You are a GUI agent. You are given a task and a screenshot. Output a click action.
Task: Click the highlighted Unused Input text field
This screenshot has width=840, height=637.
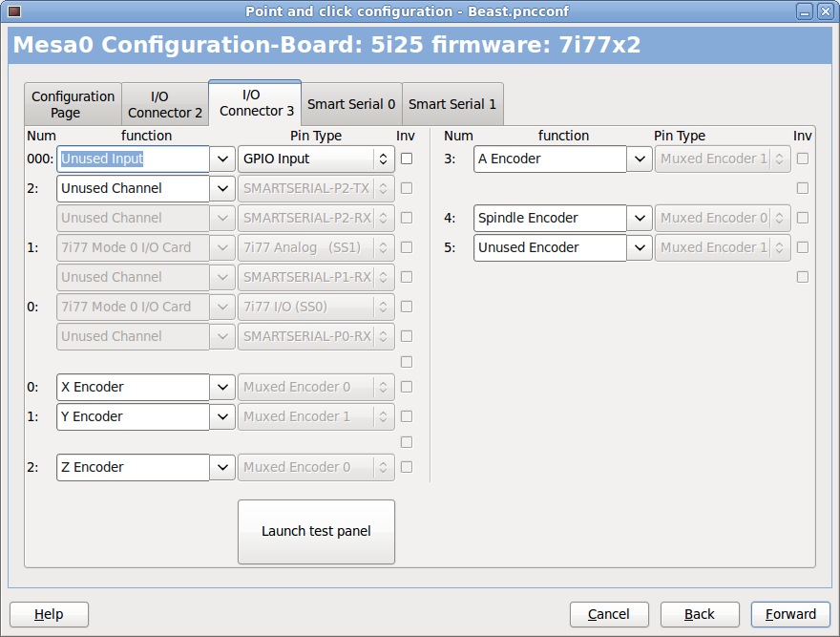click(x=133, y=159)
